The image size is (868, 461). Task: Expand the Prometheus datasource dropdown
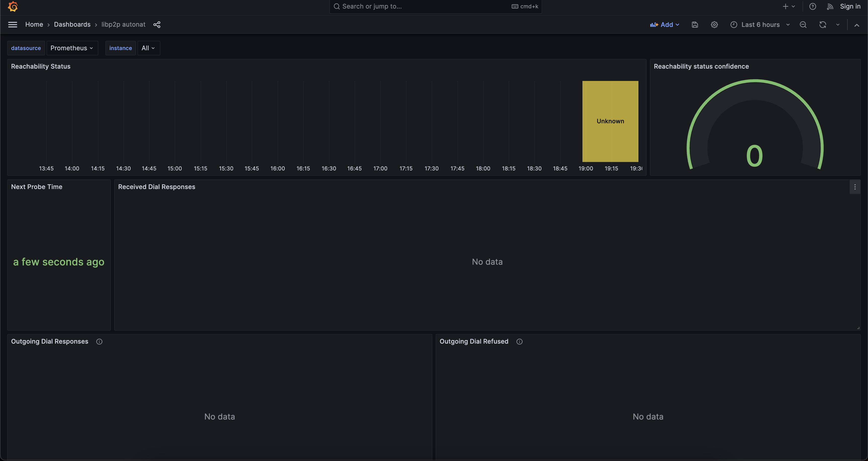[72, 48]
